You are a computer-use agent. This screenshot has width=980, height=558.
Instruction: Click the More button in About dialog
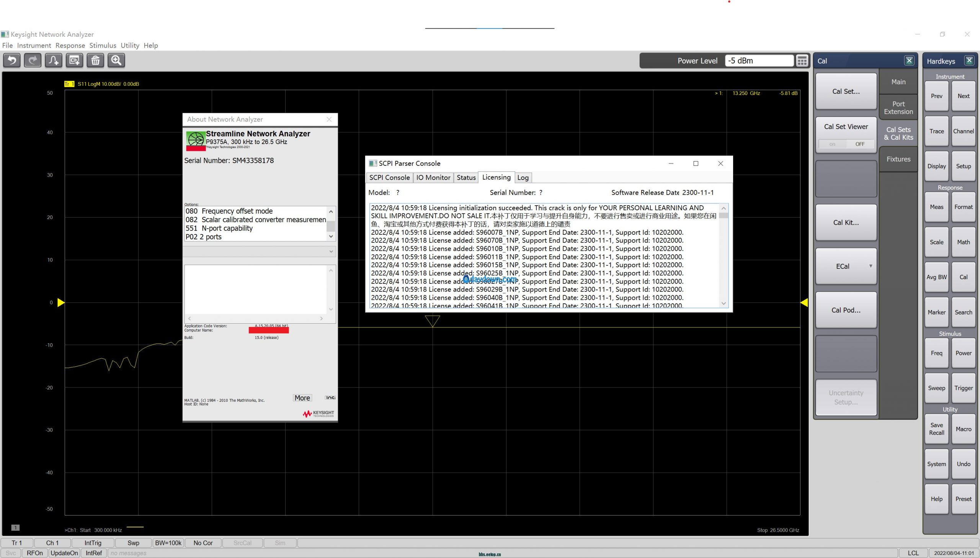click(302, 398)
